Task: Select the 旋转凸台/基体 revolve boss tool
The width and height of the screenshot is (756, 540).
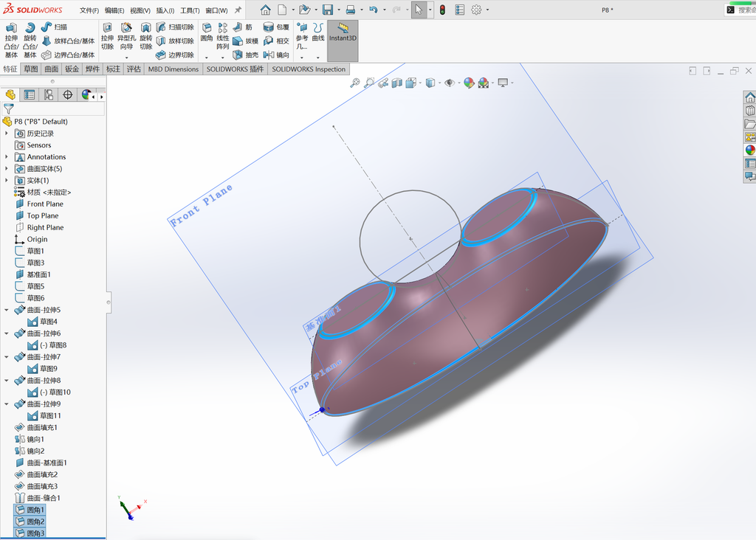Action: 30,41
